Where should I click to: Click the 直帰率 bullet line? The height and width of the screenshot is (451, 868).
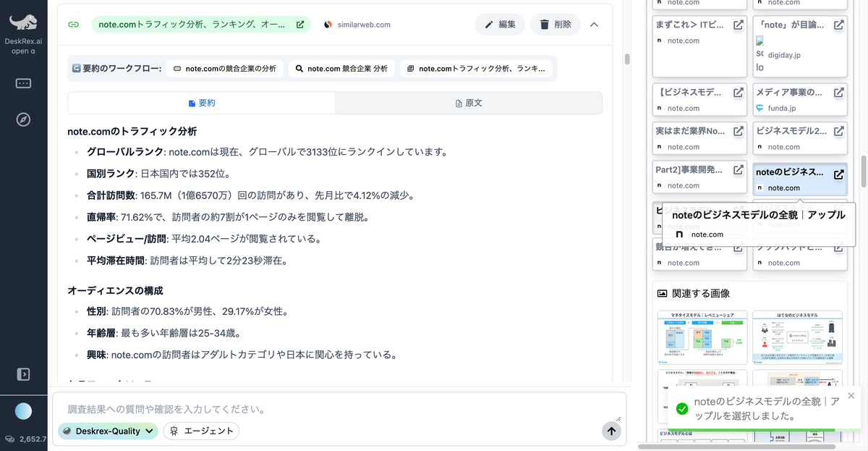click(228, 217)
